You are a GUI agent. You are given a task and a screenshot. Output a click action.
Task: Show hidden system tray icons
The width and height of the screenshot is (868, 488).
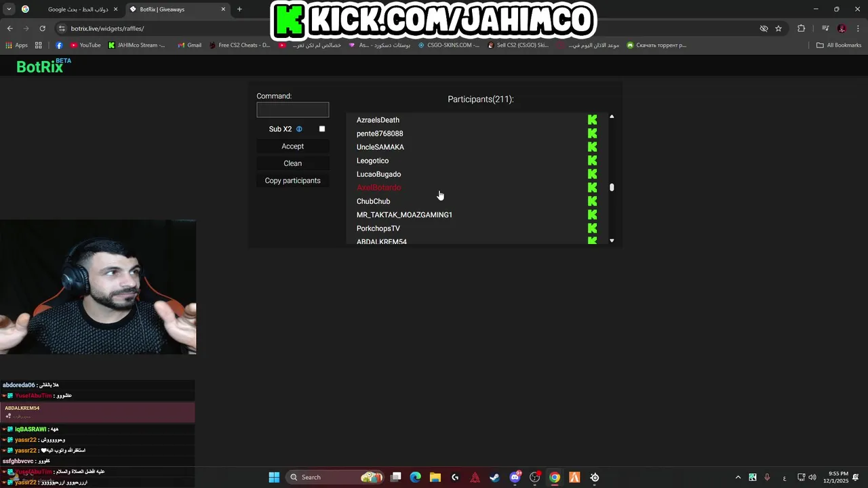tap(738, 477)
